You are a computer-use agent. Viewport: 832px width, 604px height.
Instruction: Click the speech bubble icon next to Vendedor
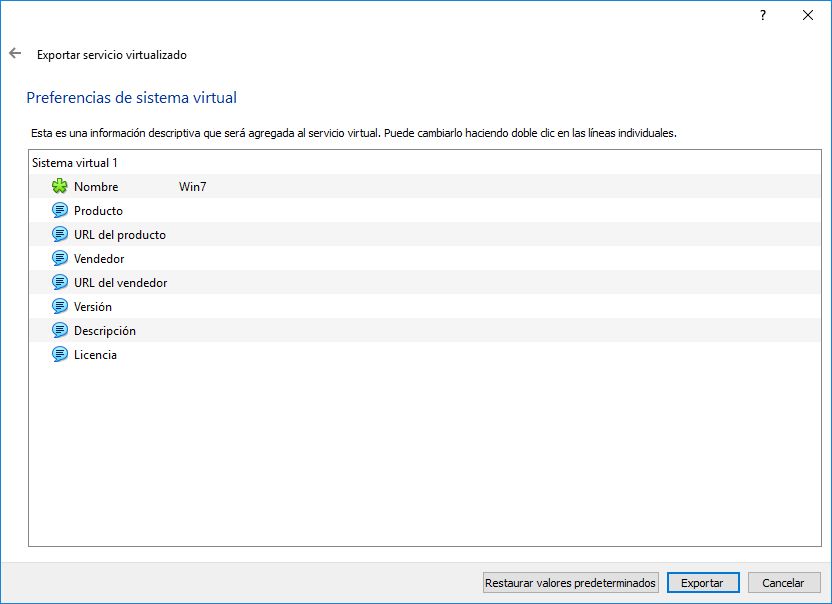(x=60, y=259)
